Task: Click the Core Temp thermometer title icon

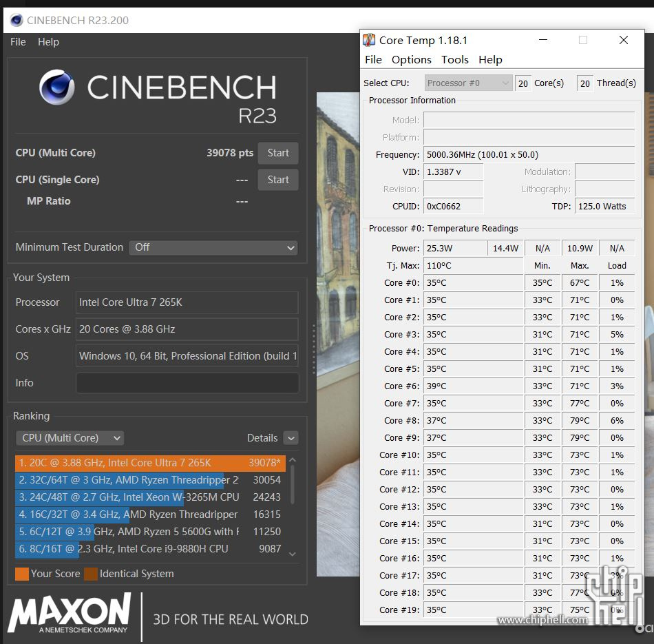Action: (369, 40)
